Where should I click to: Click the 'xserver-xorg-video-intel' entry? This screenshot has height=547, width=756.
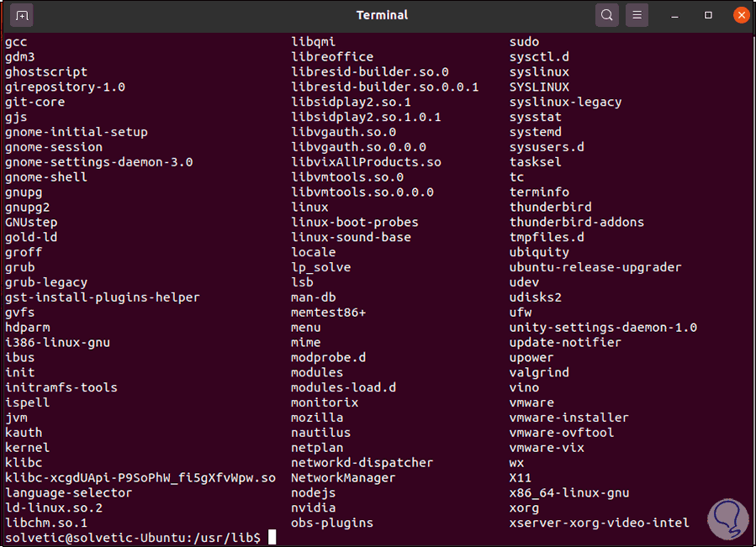tap(599, 523)
